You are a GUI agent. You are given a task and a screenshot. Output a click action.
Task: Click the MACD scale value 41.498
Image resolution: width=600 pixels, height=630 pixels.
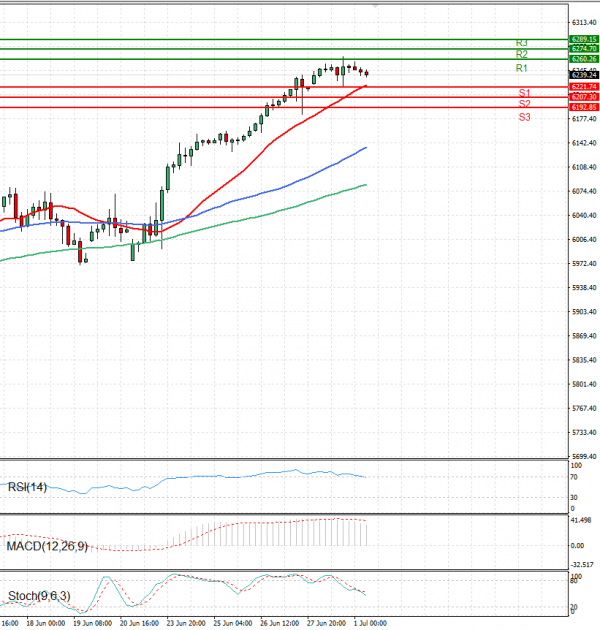581,520
